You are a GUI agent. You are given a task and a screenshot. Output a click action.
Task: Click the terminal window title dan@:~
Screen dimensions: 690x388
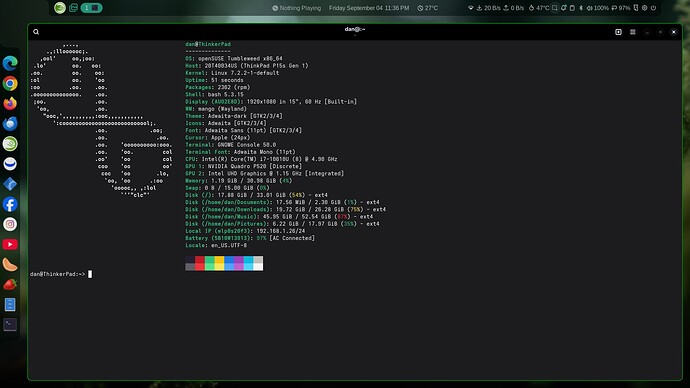tap(355, 29)
